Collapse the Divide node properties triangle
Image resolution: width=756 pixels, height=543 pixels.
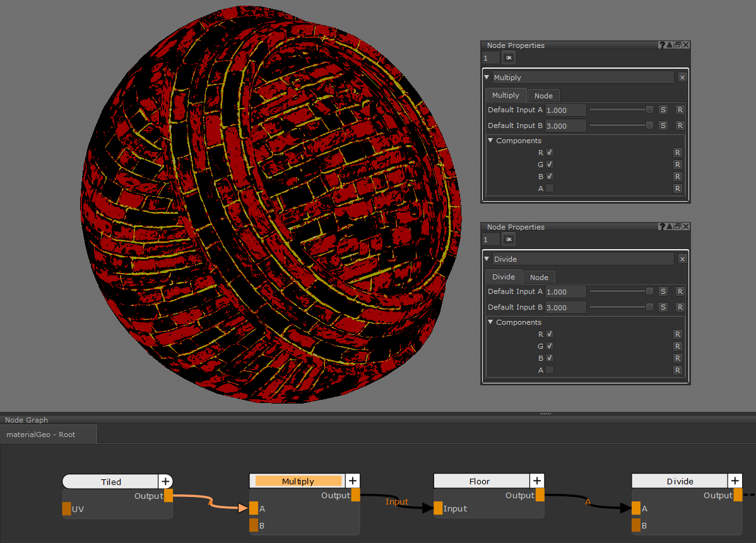[487, 259]
